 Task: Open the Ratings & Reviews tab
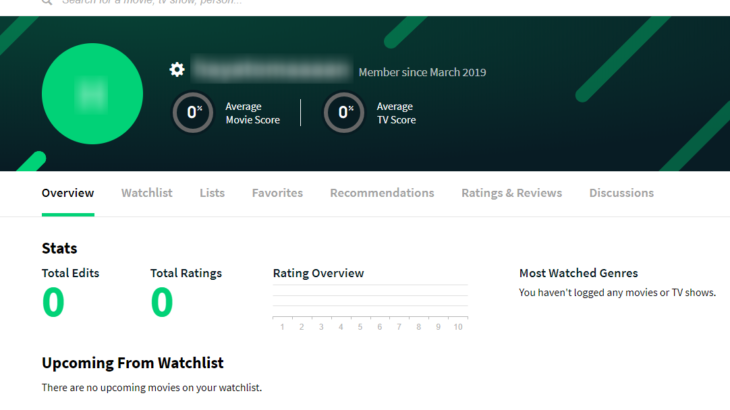point(511,193)
